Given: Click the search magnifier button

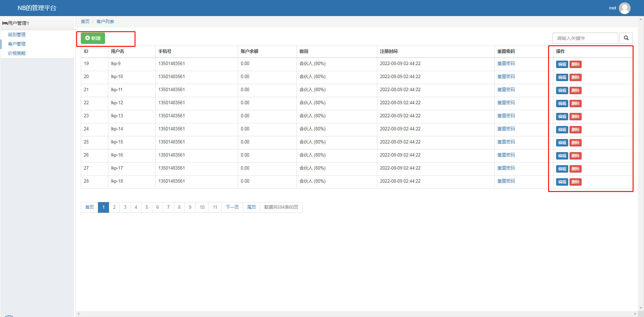Looking at the screenshot, I should point(626,38).
